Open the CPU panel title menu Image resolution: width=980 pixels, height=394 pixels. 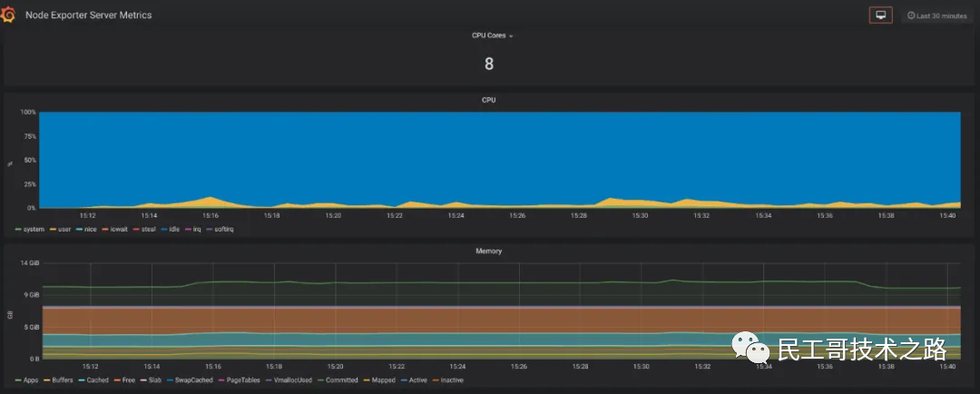(489, 100)
